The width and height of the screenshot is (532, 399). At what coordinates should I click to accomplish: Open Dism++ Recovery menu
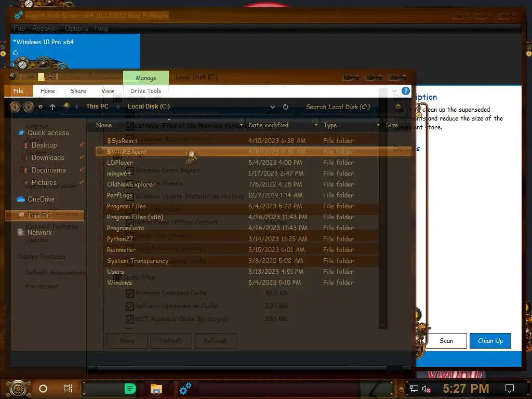[45, 28]
